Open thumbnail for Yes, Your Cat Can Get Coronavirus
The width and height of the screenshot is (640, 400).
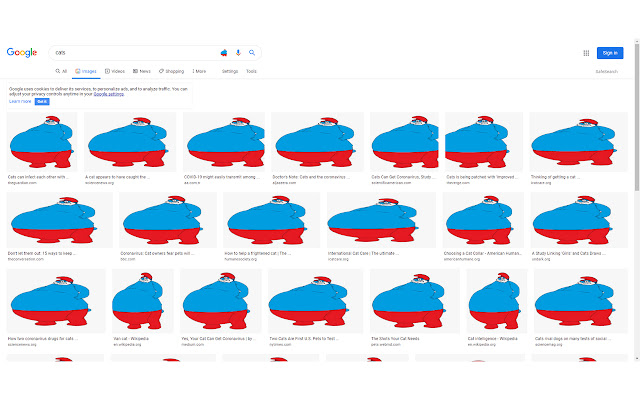pos(220,301)
